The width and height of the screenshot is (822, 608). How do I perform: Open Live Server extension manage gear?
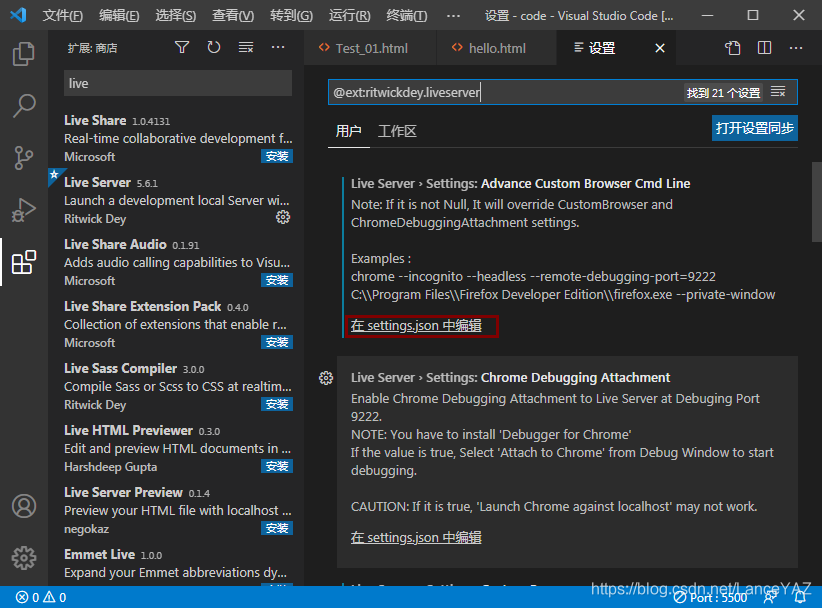click(x=283, y=217)
